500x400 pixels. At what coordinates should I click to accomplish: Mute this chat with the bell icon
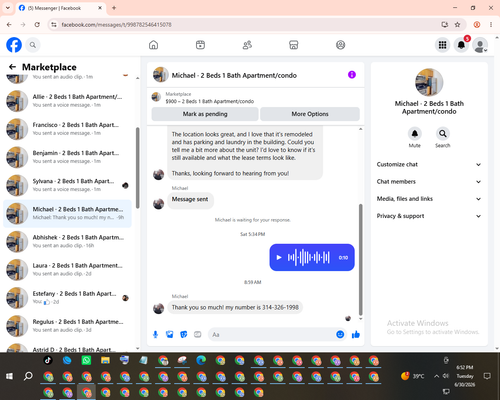click(x=415, y=134)
